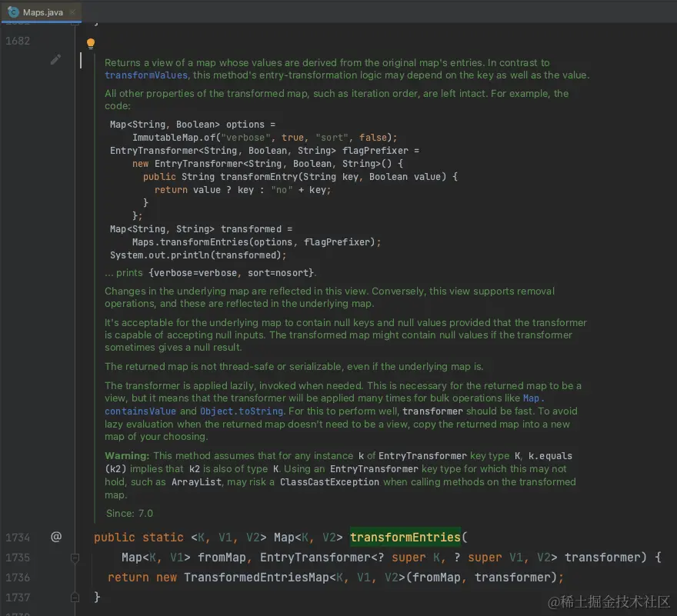Click the closing brace on line 1737

point(97,597)
